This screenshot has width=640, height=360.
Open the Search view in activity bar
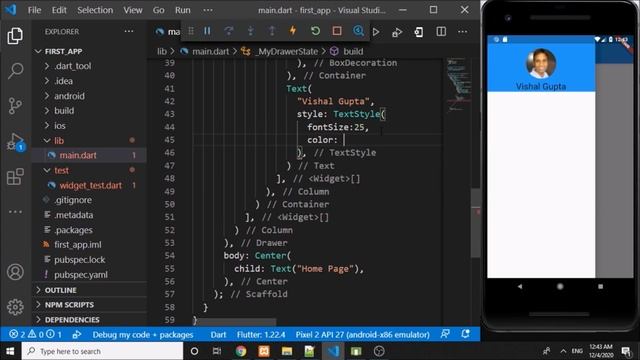[x=15, y=71]
